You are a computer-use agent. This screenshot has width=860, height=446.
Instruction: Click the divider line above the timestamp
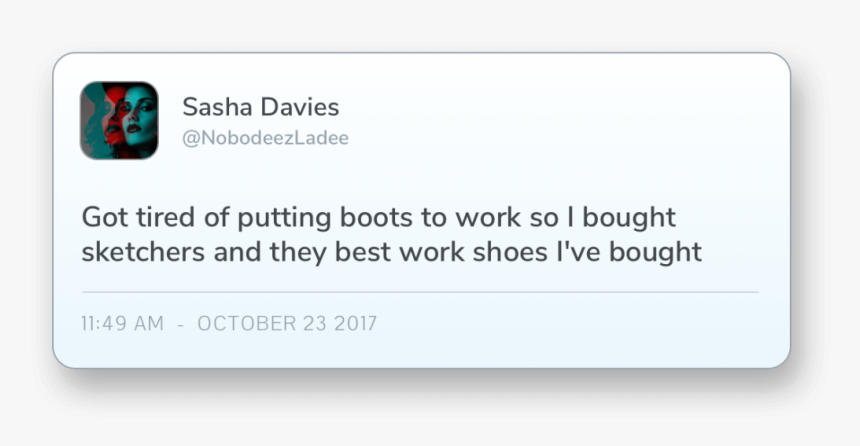(x=420, y=292)
